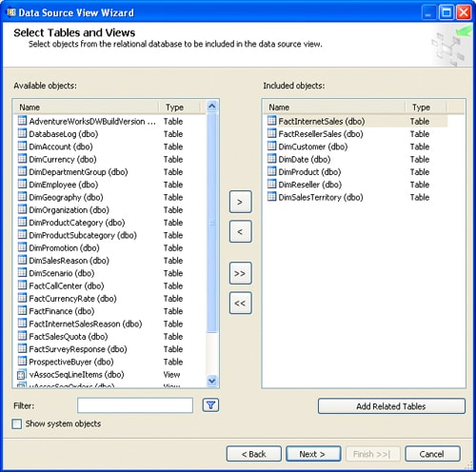
Task: Click the table icon next to DimDate (dbo)
Action: pos(271,159)
